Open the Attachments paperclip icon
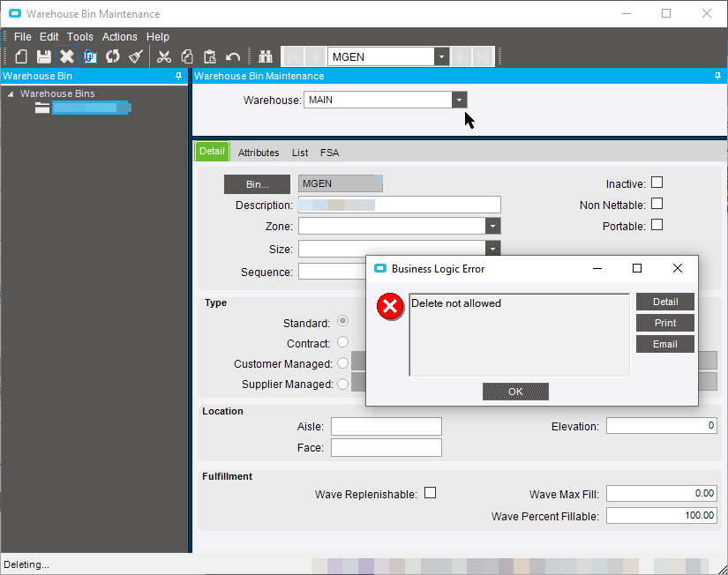 pos(90,56)
